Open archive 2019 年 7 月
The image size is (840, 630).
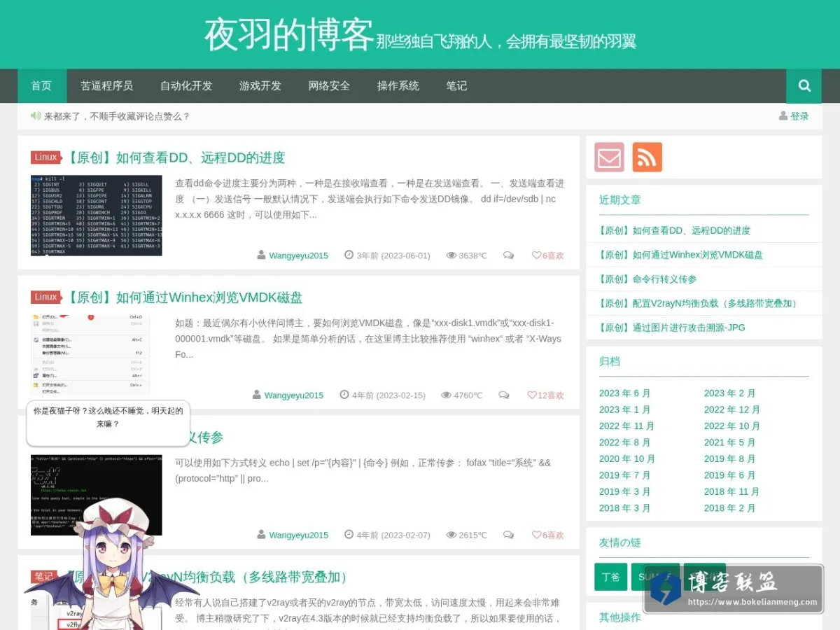(x=624, y=475)
